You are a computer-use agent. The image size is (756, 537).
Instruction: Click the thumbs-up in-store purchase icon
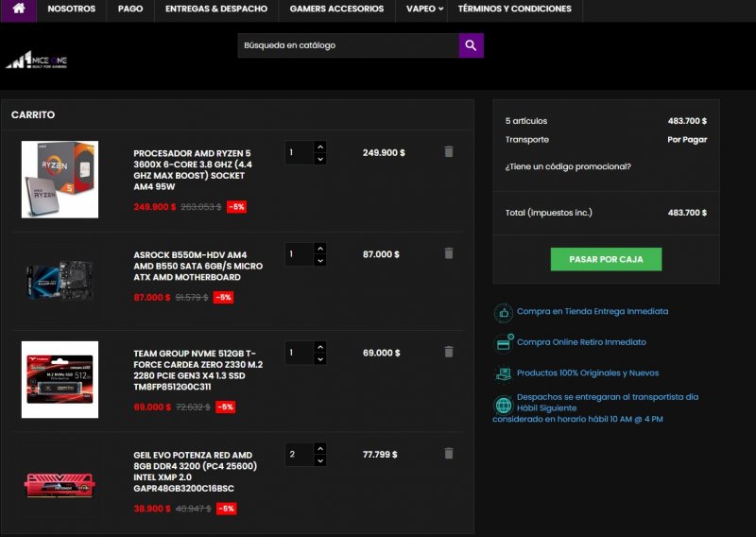(504, 313)
